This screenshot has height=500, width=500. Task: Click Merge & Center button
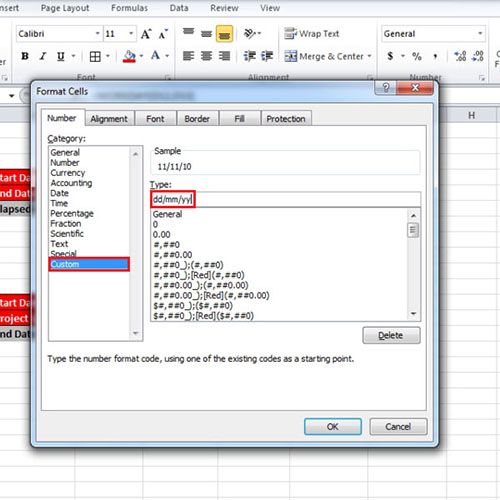tap(324, 56)
